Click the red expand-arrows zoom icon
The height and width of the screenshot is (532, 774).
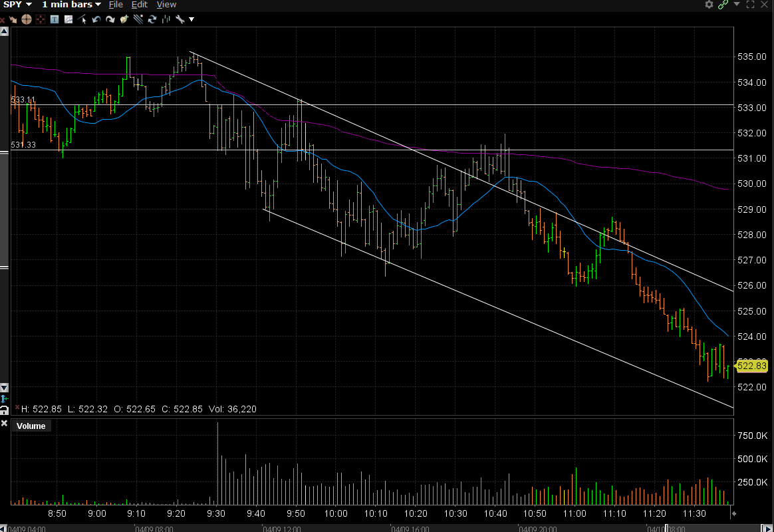[x=41, y=19]
